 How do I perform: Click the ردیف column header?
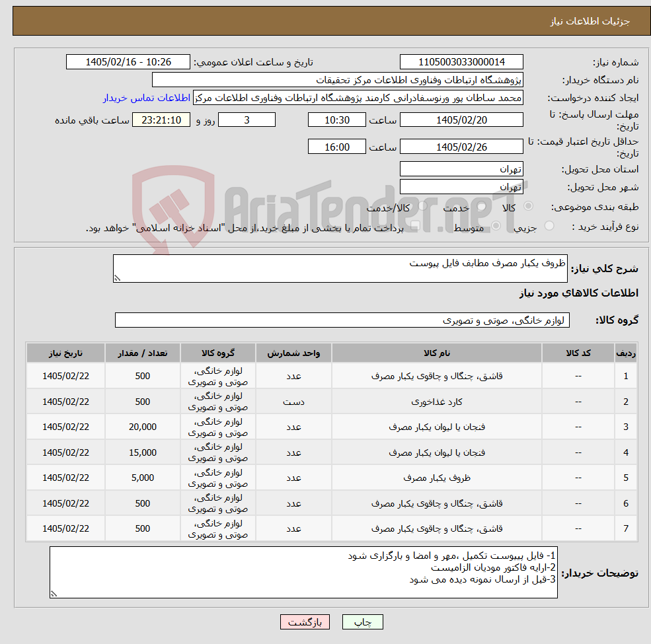click(626, 353)
